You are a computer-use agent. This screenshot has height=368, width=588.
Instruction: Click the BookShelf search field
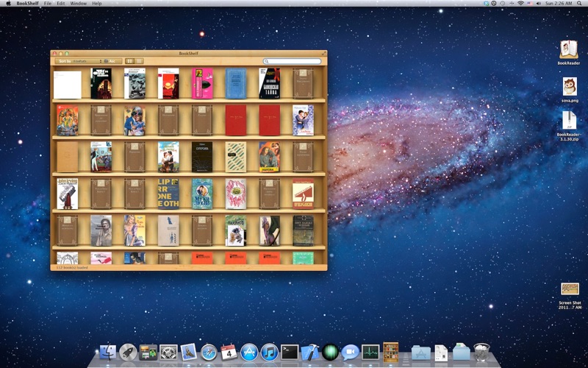point(292,61)
